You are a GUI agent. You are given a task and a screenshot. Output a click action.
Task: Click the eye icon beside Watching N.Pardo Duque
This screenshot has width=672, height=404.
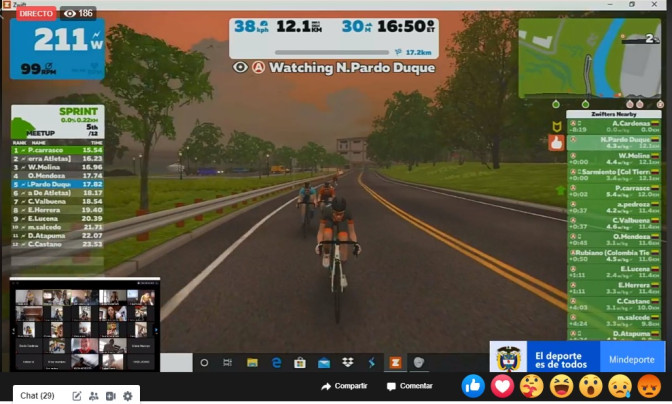(x=240, y=67)
